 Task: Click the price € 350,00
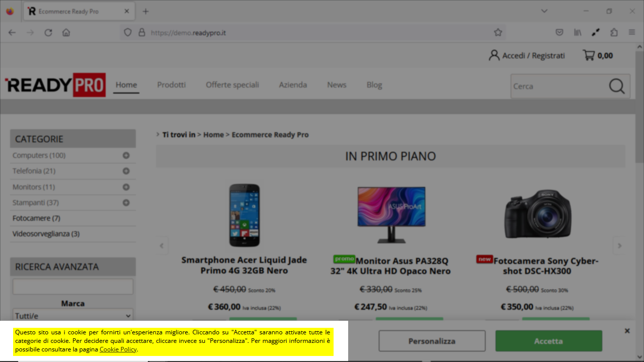click(x=517, y=307)
